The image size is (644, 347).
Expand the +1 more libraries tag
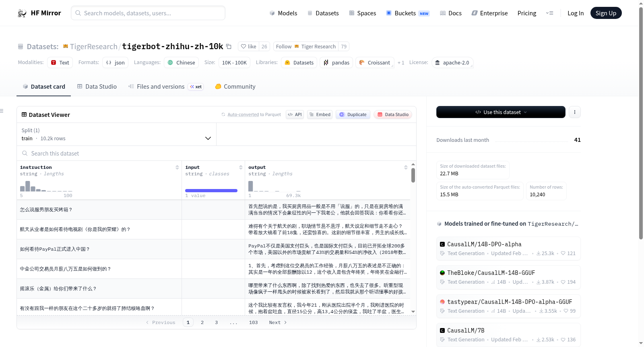point(401,62)
